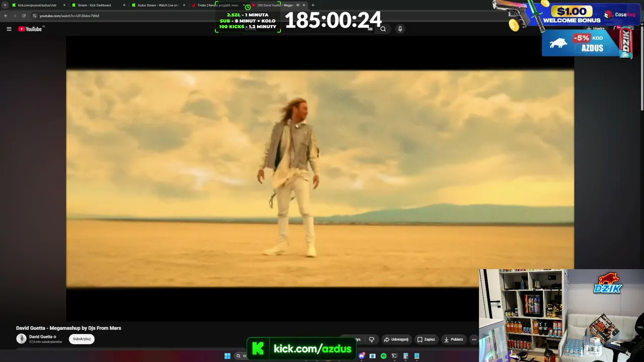Image resolution: width=644 pixels, height=362 pixels.
Task: Open the tab search dropdown arrow
Action: [5, 5]
